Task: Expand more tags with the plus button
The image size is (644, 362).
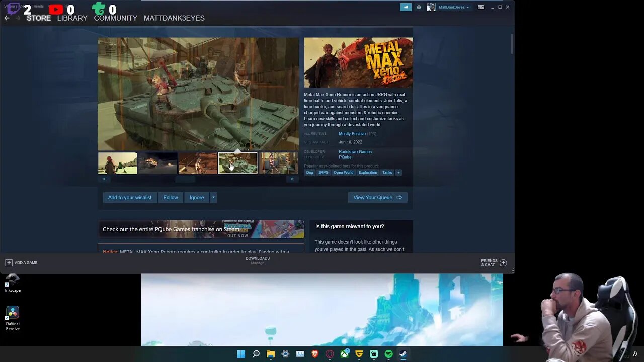Action: tap(398, 172)
